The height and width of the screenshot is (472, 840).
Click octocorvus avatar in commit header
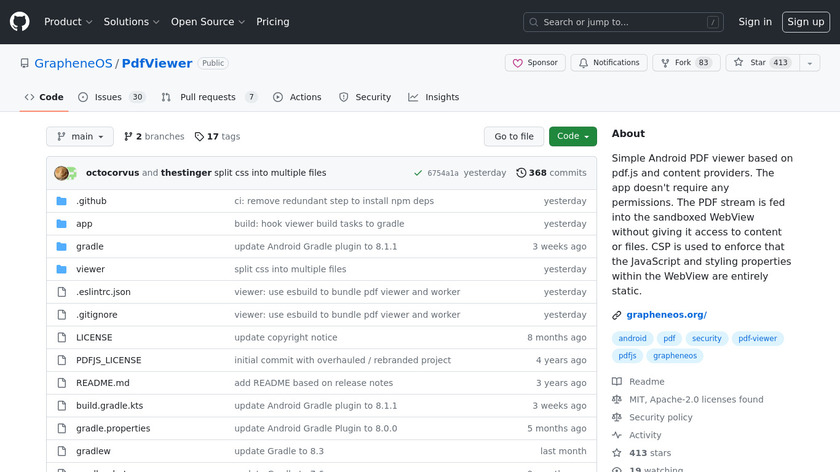coord(61,173)
